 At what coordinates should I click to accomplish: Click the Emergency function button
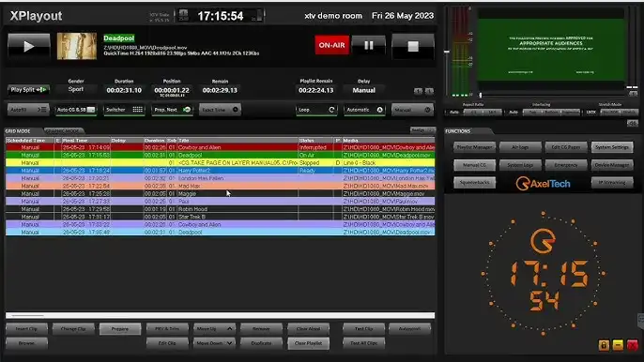[x=566, y=164]
